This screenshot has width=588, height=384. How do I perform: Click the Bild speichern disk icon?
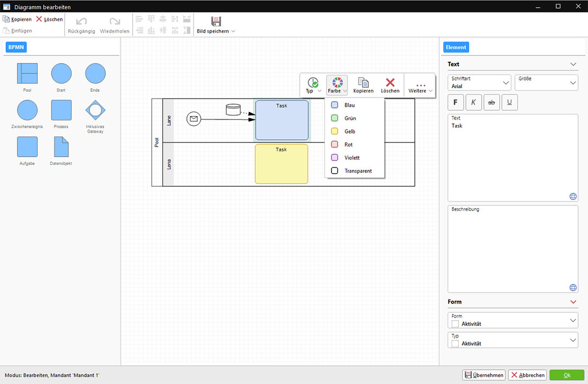tap(216, 21)
